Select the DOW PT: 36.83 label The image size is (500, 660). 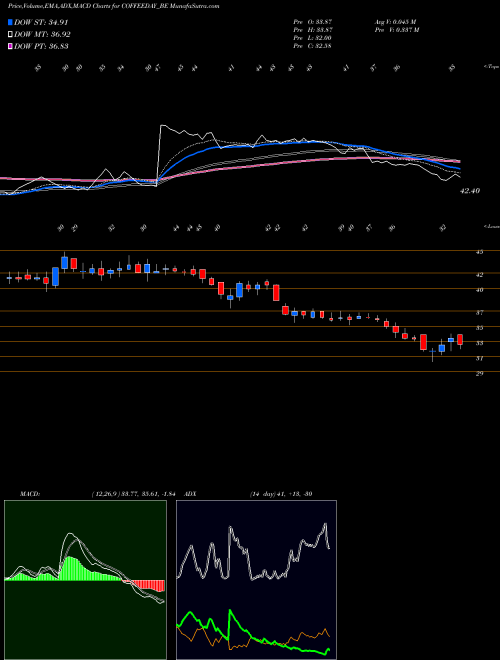tap(41, 46)
